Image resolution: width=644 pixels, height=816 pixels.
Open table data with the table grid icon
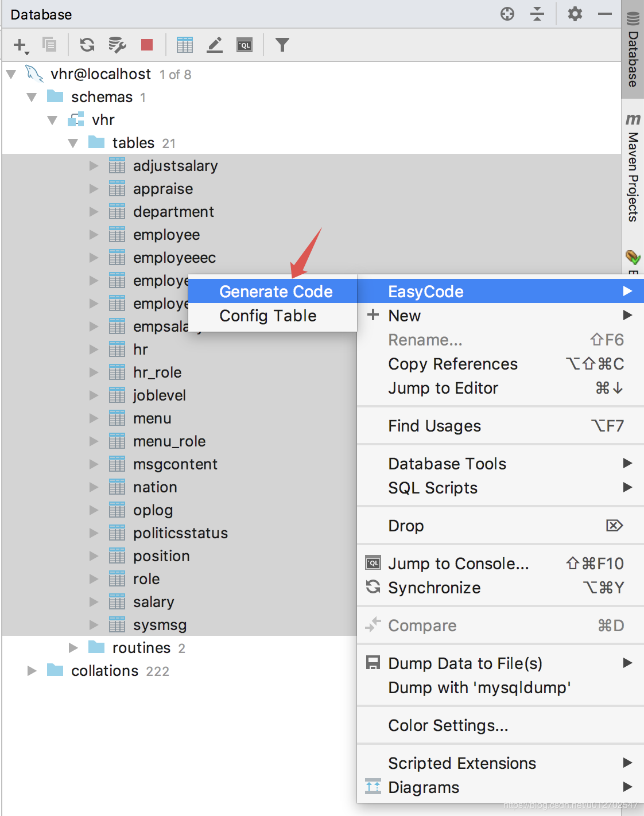coord(184,44)
